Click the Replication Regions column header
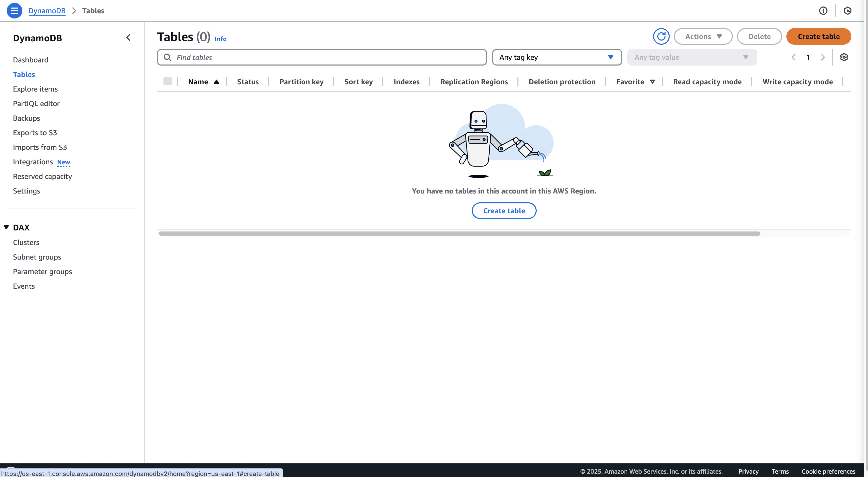 pos(474,82)
